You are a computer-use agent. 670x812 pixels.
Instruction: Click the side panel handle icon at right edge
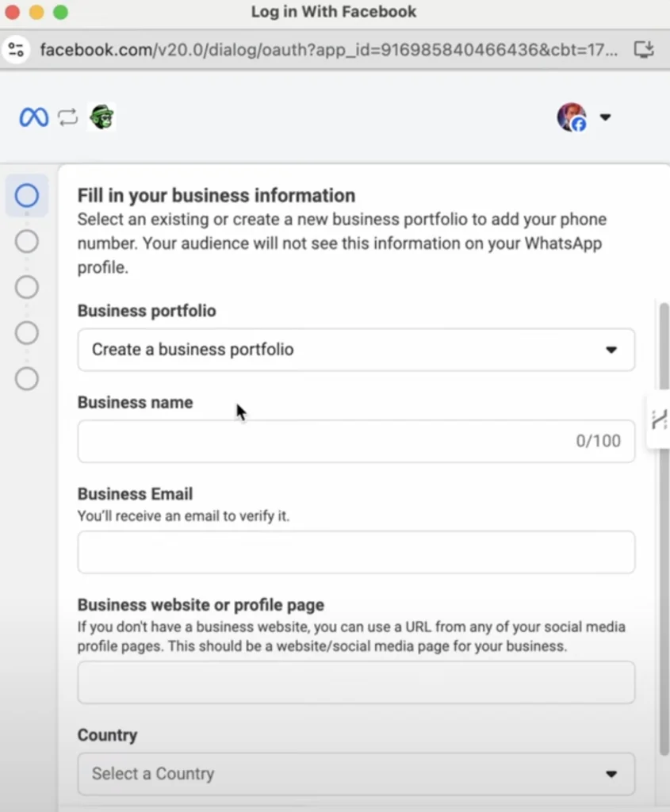click(x=659, y=420)
